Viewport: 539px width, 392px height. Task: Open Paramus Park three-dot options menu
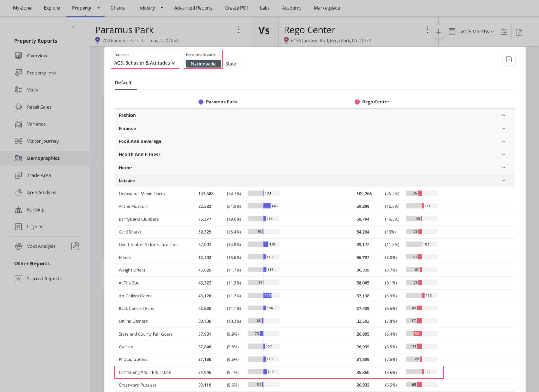coord(239,30)
